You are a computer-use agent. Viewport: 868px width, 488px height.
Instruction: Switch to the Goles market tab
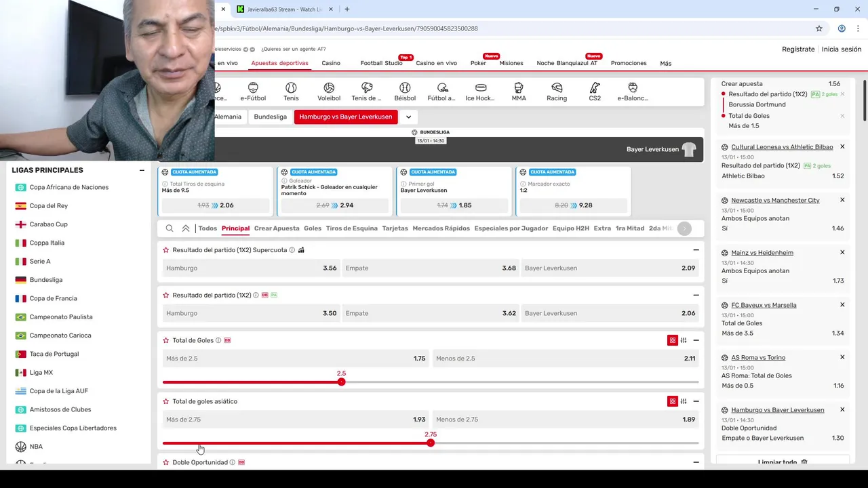click(313, 228)
